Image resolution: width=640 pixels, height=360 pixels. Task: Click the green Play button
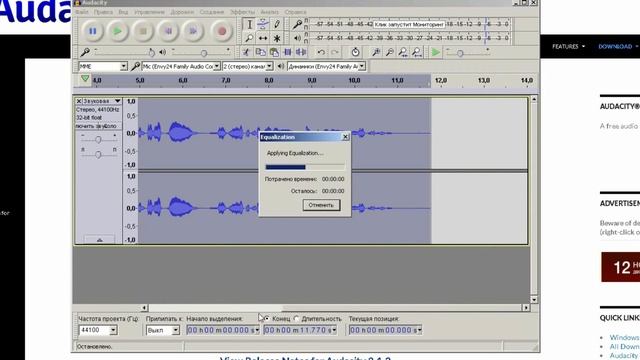(x=118, y=31)
